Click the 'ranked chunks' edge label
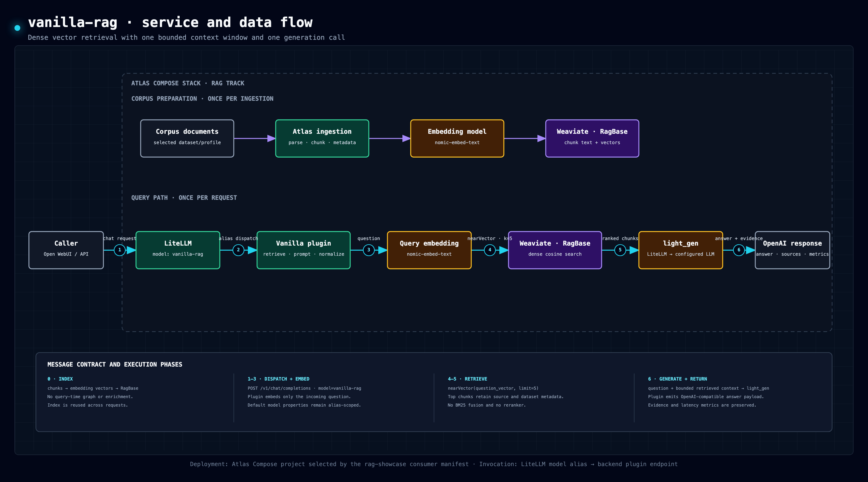 pyautogui.click(x=620, y=239)
